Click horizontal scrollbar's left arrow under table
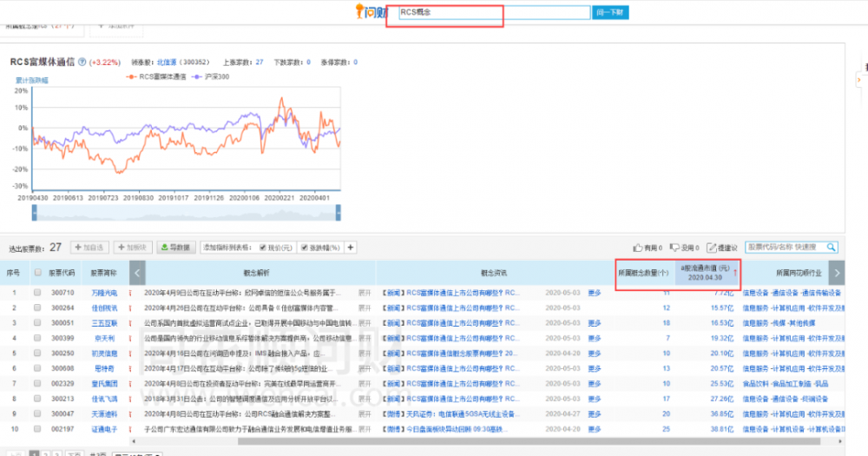The image size is (868, 456). coord(133,441)
